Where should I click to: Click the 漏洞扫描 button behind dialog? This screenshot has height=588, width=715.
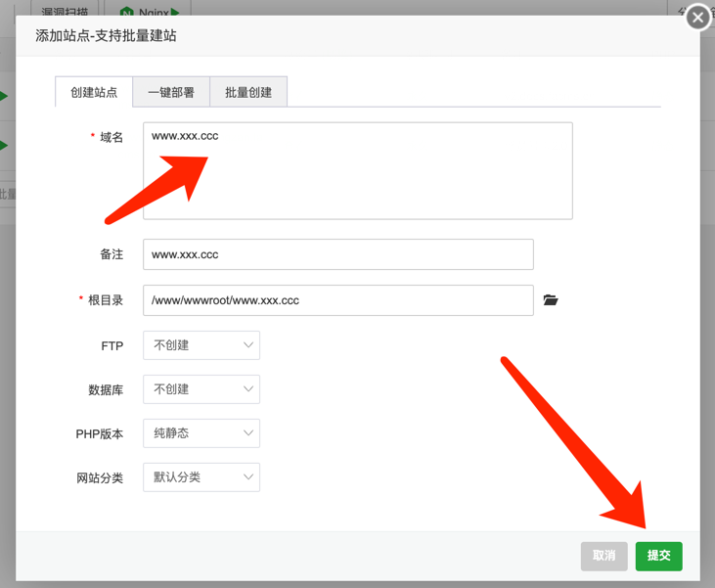tap(65, 13)
